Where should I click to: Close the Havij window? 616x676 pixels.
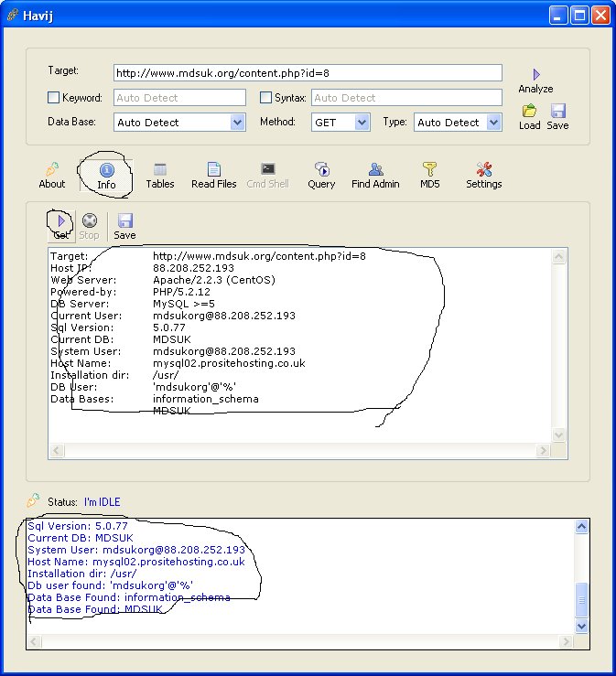[x=601, y=16]
